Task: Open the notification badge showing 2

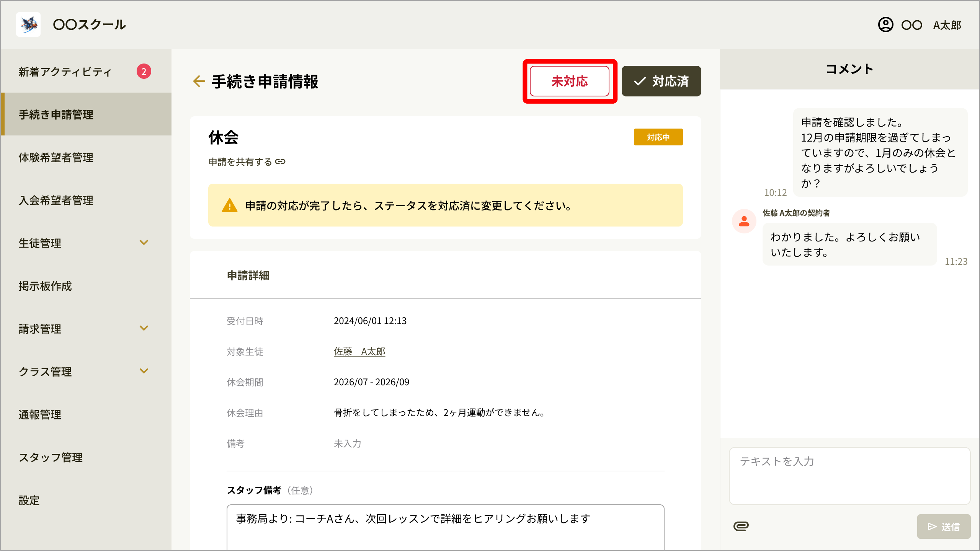Action: click(144, 72)
